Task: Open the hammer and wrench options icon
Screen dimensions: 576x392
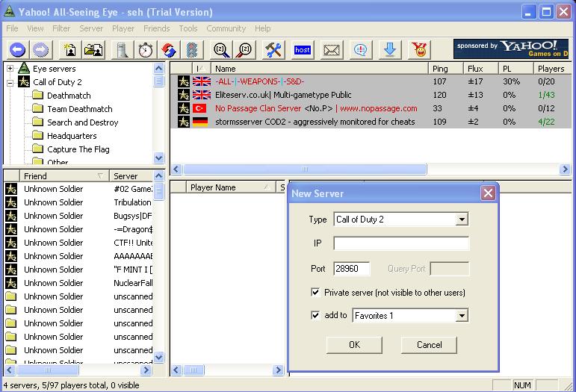Action: click(273, 49)
